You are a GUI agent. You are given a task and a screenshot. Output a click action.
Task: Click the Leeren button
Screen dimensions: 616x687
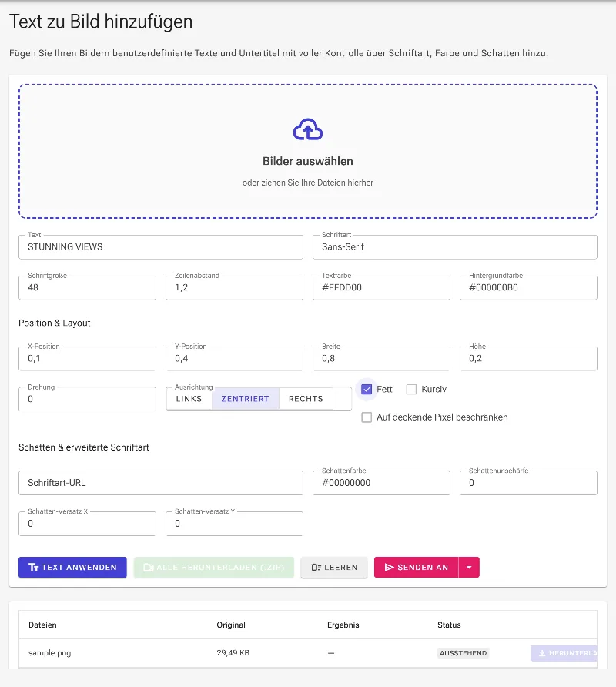point(334,567)
